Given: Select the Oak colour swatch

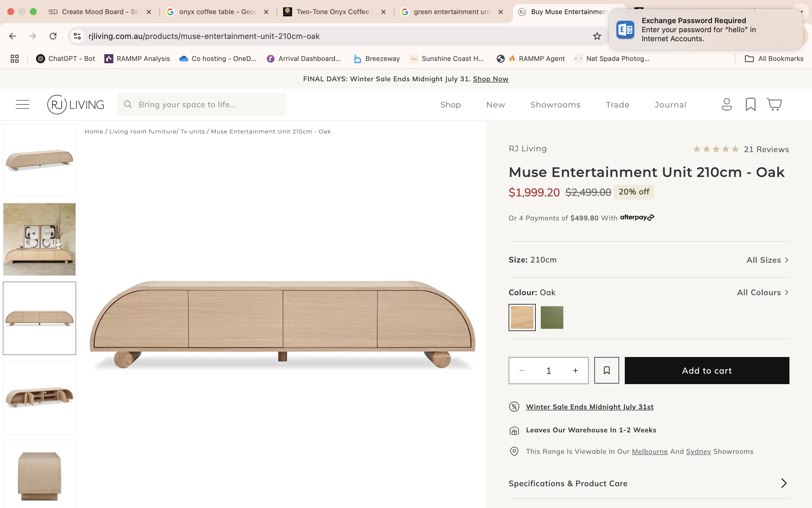Looking at the screenshot, I should (522, 317).
